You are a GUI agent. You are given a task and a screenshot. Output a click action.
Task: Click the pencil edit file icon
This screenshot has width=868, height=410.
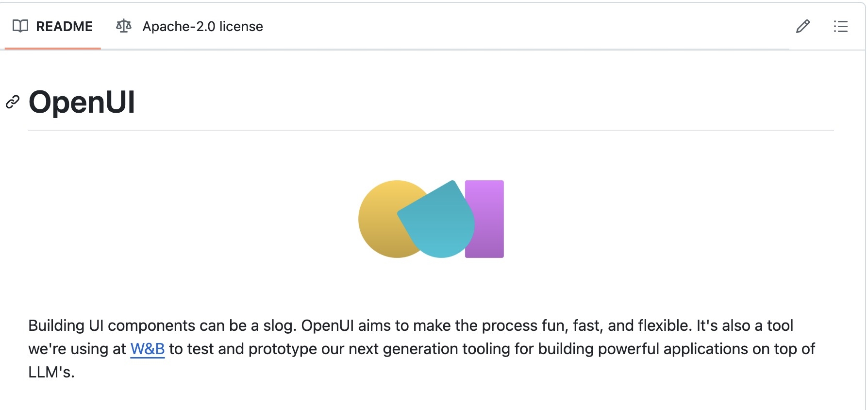click(x=803, y=26)
